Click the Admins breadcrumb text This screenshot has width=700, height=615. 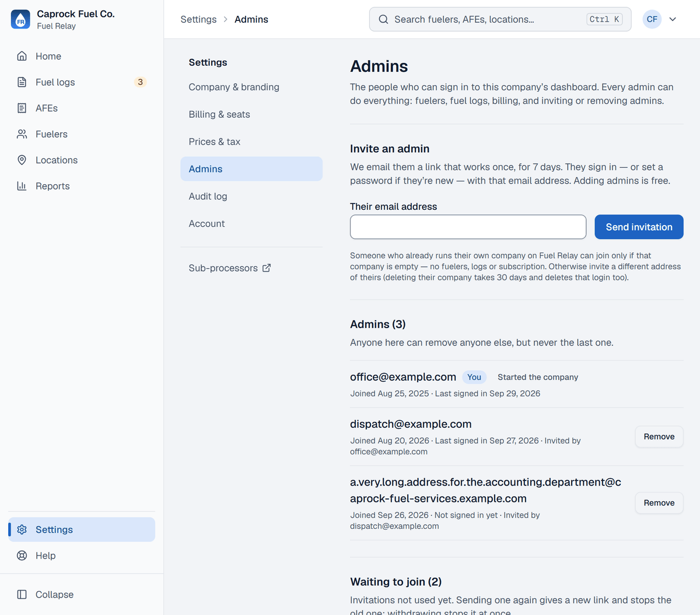[251, 19]
